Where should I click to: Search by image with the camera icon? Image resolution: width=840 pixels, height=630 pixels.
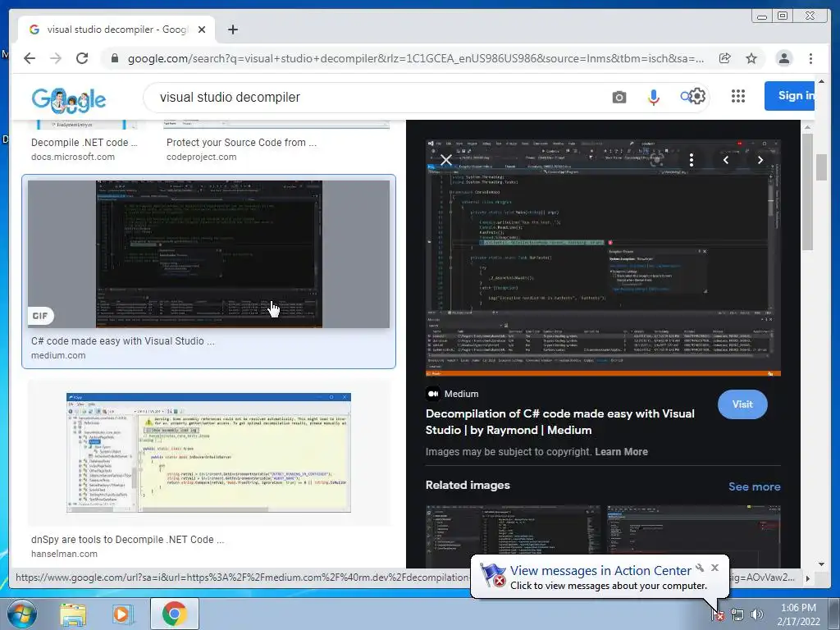point(619,97)
